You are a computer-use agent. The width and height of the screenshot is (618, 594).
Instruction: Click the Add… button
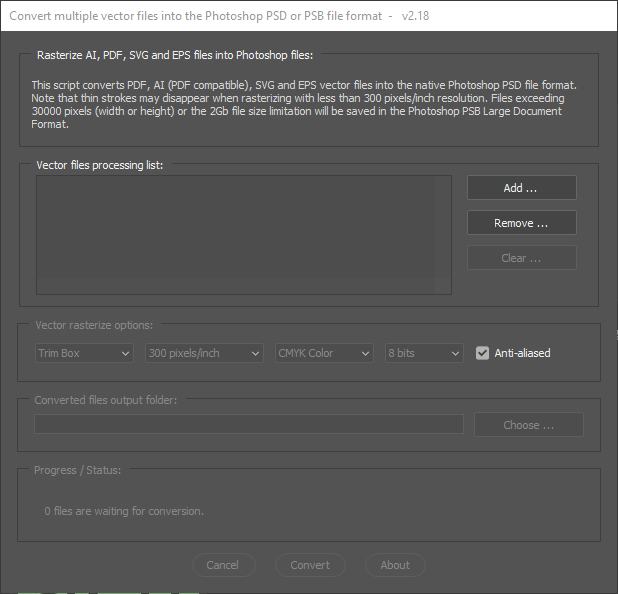[521, 188]
